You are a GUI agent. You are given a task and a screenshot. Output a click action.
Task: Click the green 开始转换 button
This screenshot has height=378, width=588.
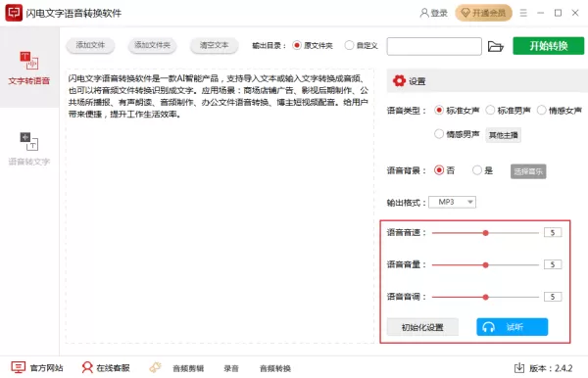click(x=548, y=46)
